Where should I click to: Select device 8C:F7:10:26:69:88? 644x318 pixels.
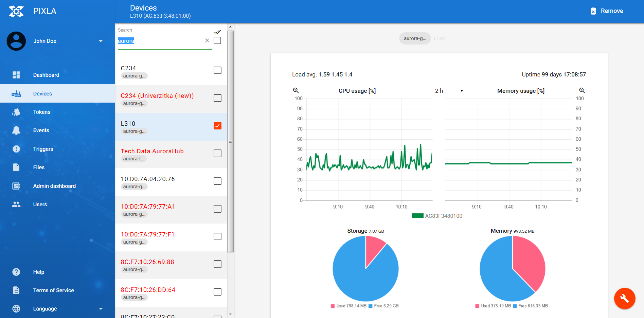coord(171,265)
